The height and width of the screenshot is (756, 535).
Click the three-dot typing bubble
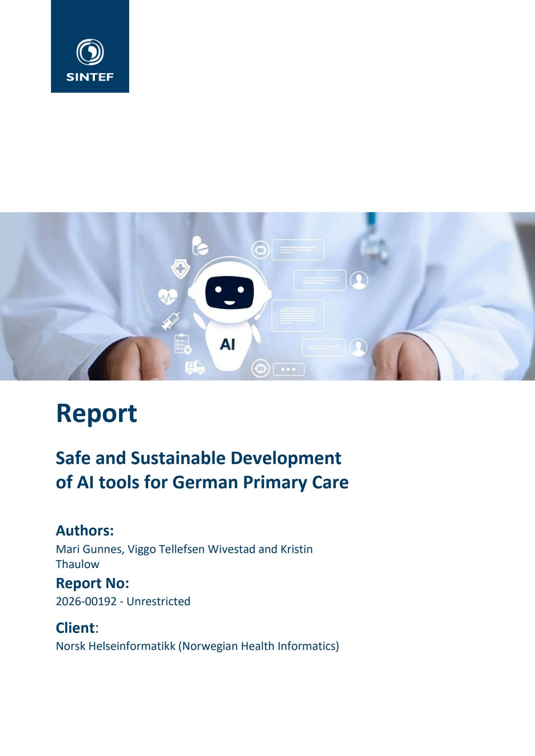288,369
